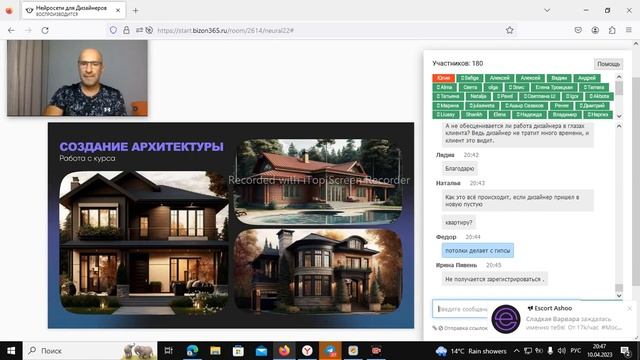Click the message input field
Viewport: 640px width, 360px height.
[x=461, y=309]
